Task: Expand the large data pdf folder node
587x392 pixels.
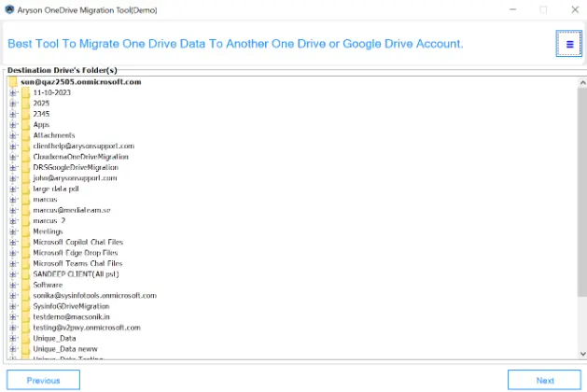Action: [x=13, y=189]
